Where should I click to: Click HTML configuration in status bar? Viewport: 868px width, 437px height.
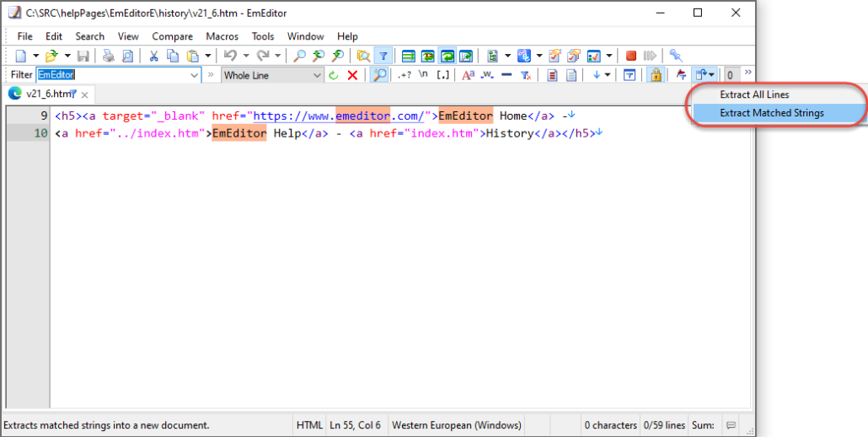(x=309, y=425)
